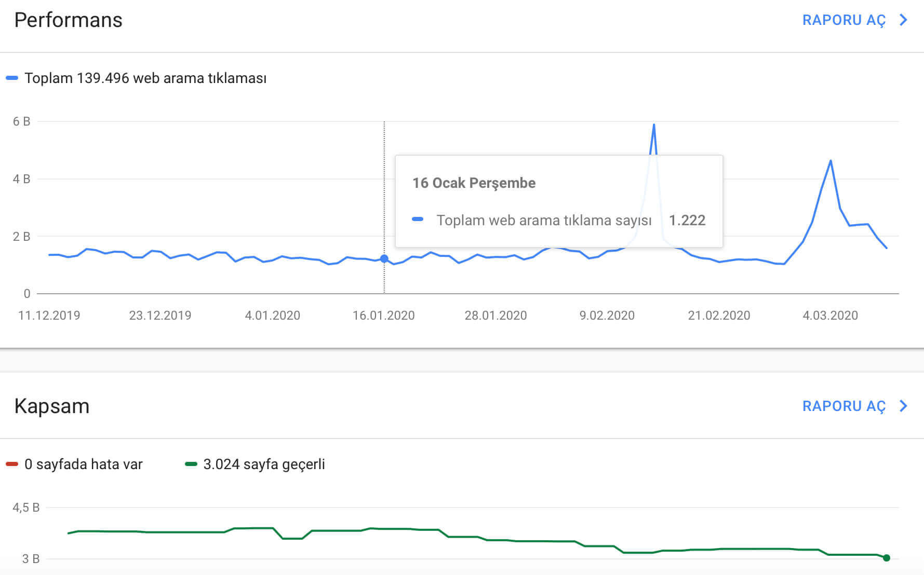Click the 21.02.2020 date axis label
924x575 pixels.
click(x=719, y=315)
